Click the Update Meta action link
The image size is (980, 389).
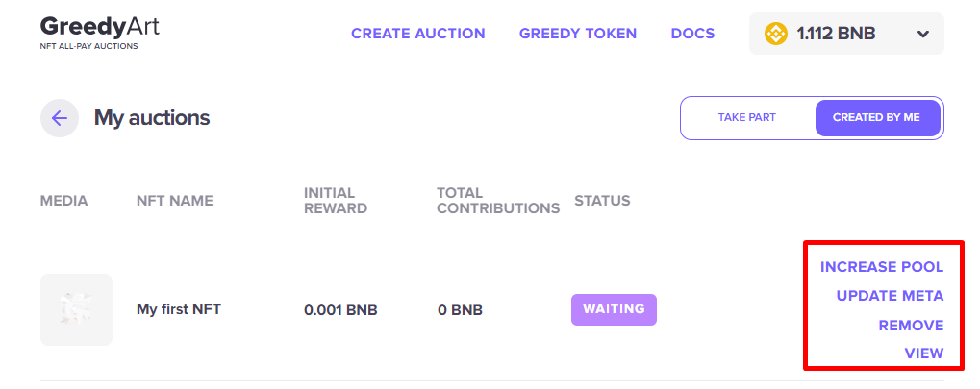pyautogui.click(x=890, y=296)
